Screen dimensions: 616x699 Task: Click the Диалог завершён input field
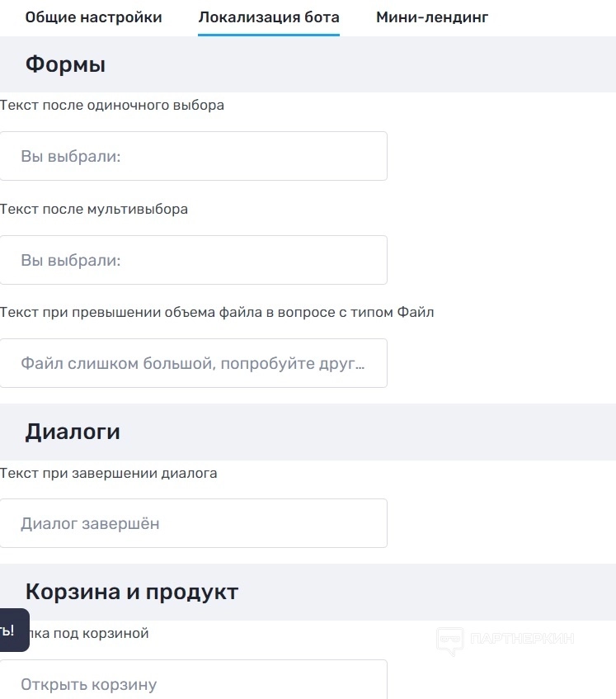[193, 523]
